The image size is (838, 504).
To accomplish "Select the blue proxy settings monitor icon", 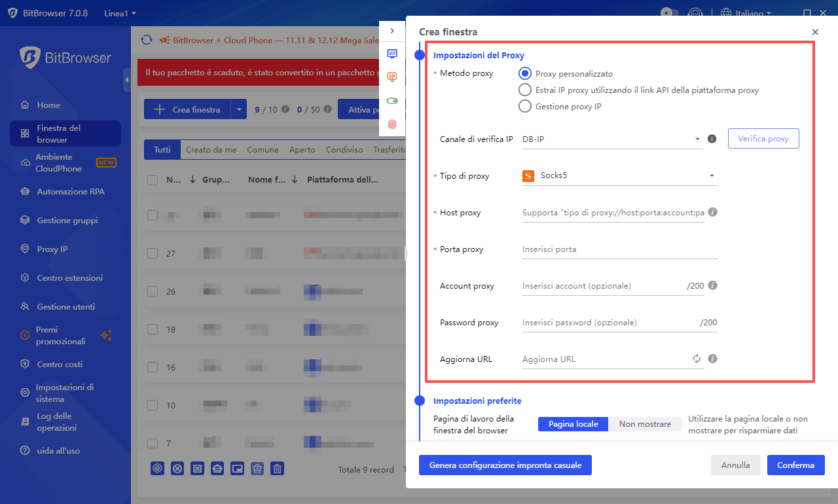I will pos(392,54).
